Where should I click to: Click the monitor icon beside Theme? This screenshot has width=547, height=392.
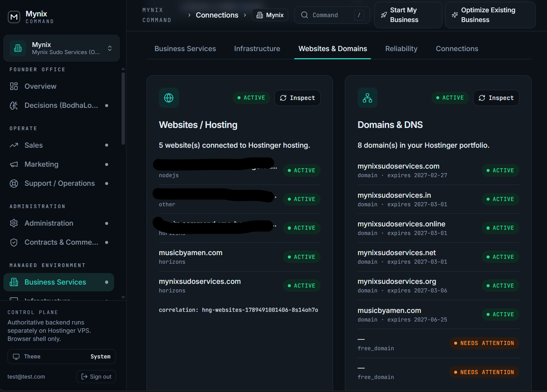tap(16, 357)
